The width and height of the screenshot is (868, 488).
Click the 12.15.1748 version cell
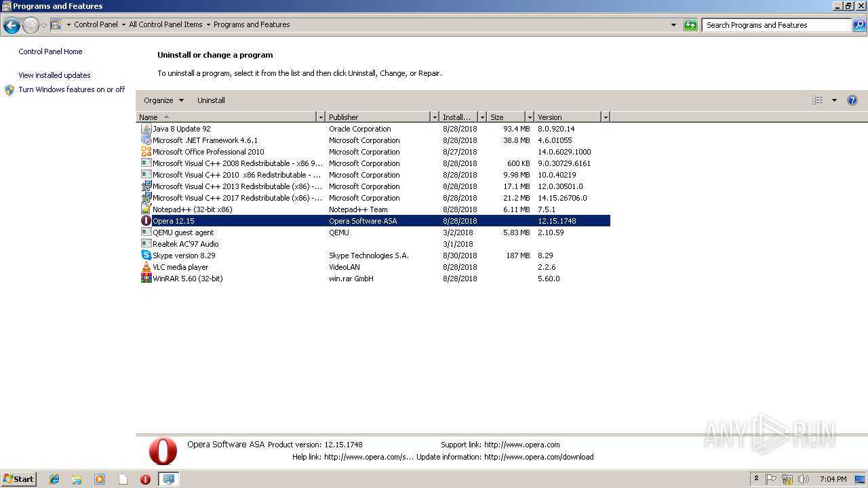(557, 221)
